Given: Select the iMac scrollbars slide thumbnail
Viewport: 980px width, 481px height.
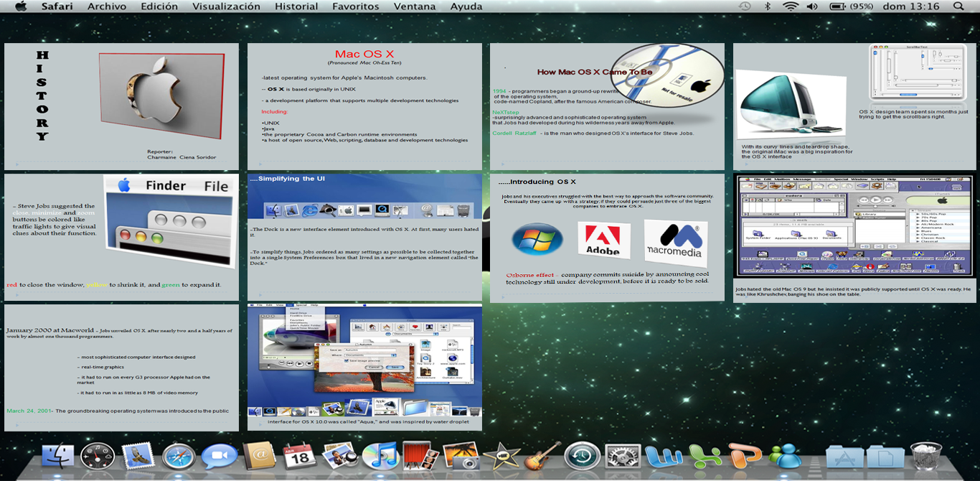Looking at the screenshot, I should (x=854, y=106).
